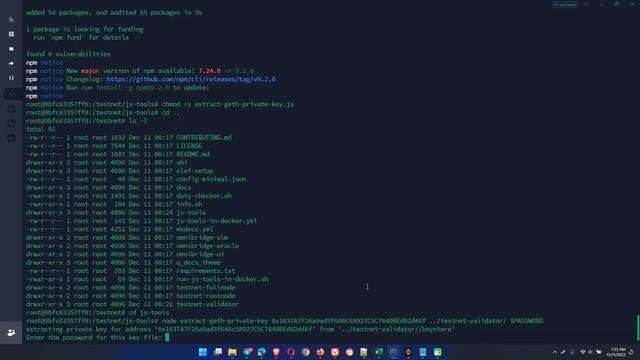640x360 pixels.
Task: Click 'omnibridge-alm' directory name
Action: pos(202,238)
